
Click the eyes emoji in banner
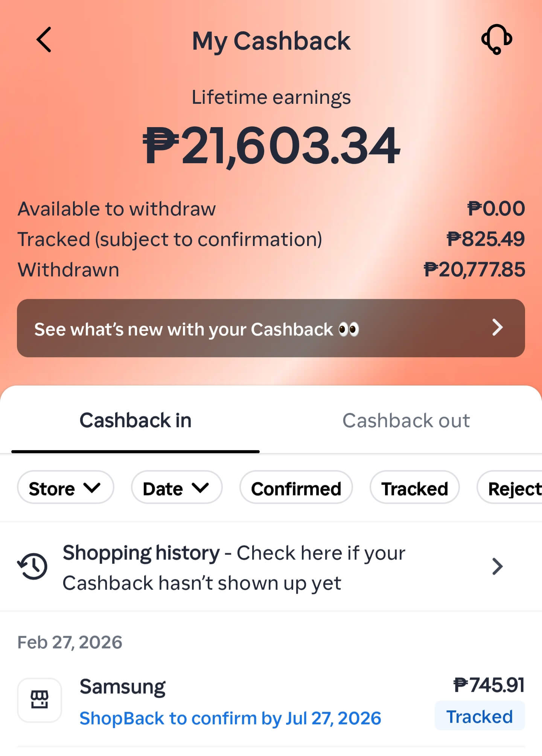[x=349, y=329]
